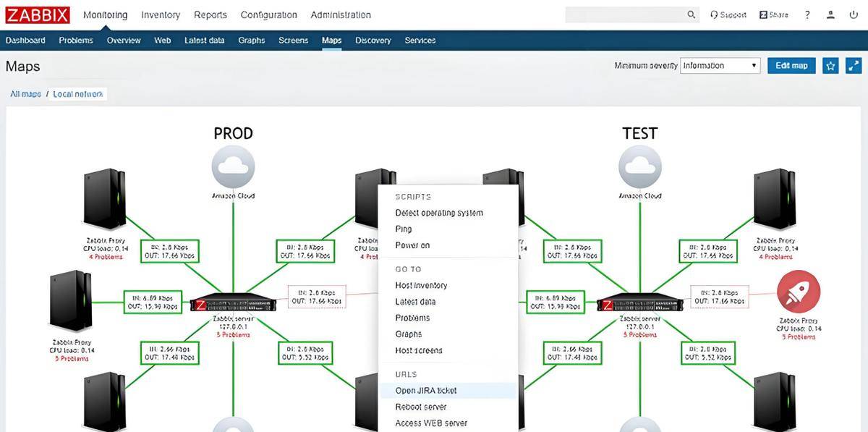868x432 pixels.
Task: Click the Support icon in the header
Action: [728, 14]
